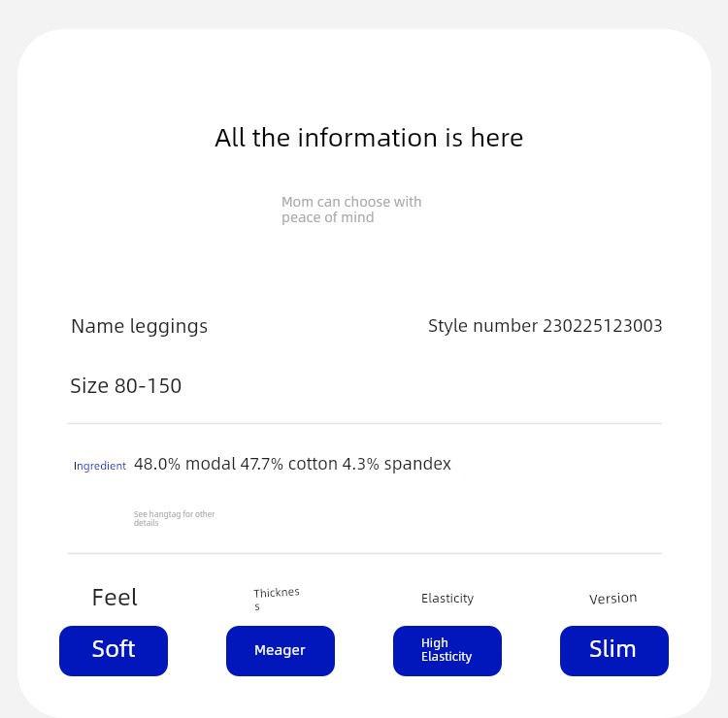This screenshot has height=718, width=728.
Task: Click the 4.3% spandex text
Action: pyautogui.click(x=396, y=464)
